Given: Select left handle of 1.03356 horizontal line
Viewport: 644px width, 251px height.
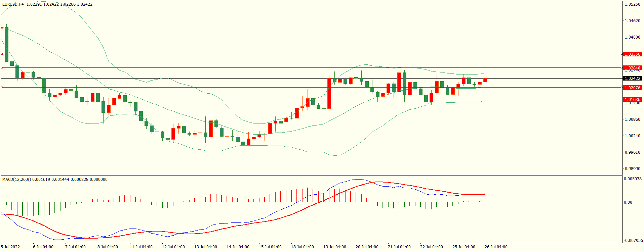Looking at the screenshot, I should click(2, 54).
